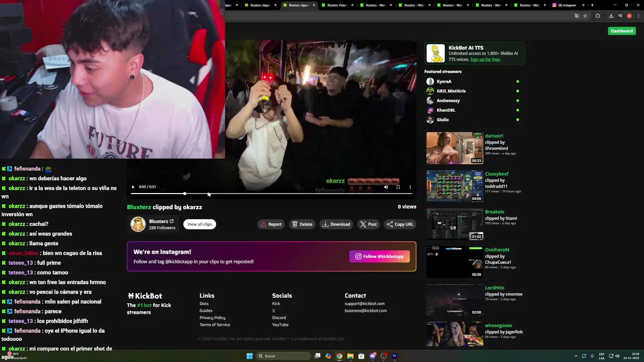Mute the clip video volume
The width and height of the screenshot is (644, 362).
click(x=386, y=187)
